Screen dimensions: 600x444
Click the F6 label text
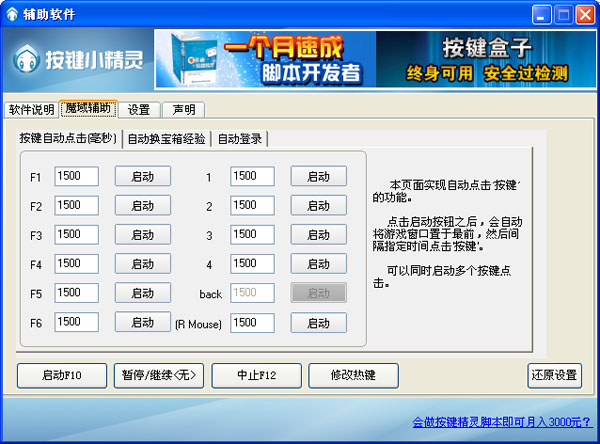point(36,323)
